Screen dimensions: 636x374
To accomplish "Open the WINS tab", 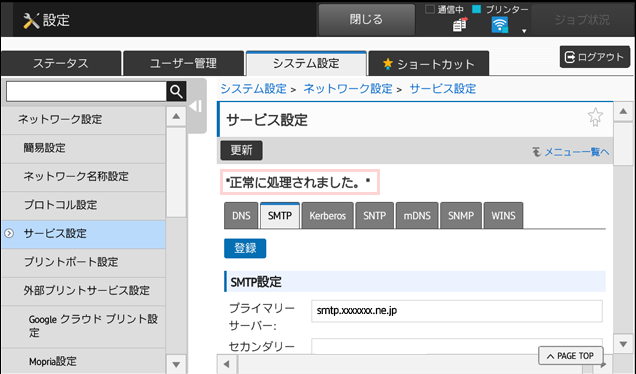I will pos(503,215).
